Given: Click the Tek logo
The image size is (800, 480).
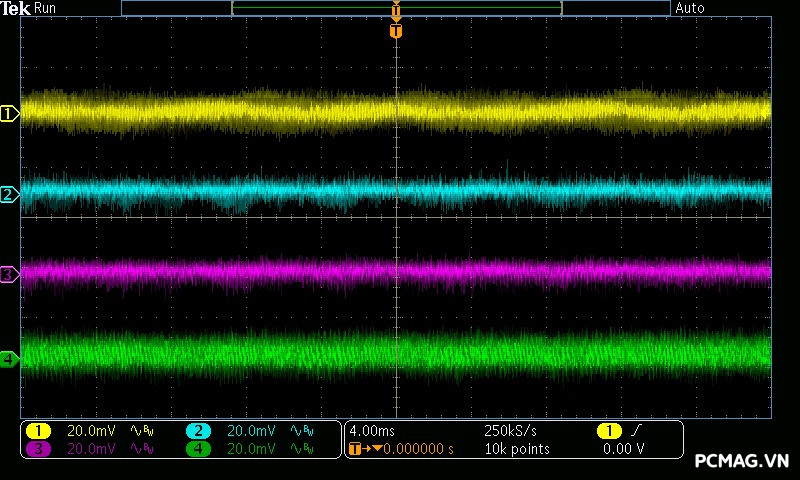Looking at the screenshot, I should [x=16, y=8].
